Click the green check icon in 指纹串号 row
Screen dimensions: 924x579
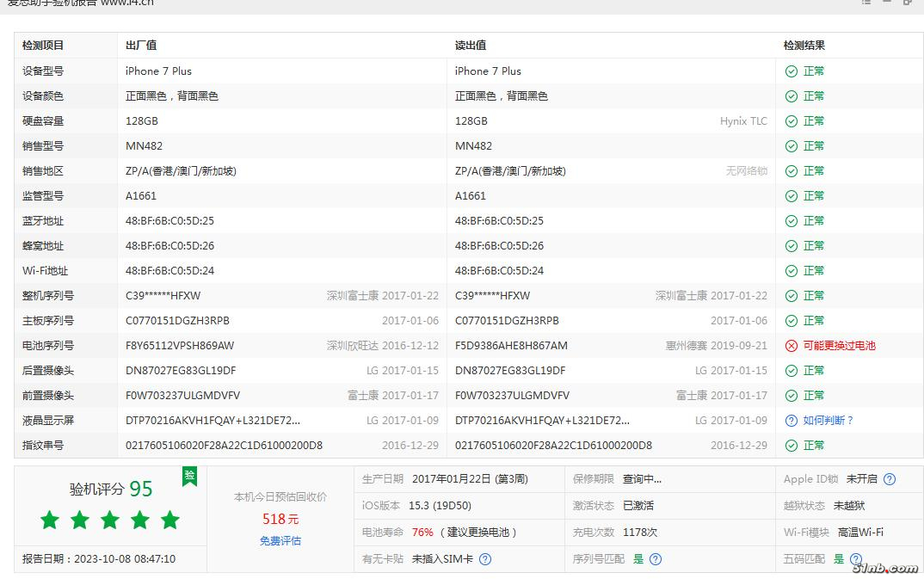click(x=792, y=446)
